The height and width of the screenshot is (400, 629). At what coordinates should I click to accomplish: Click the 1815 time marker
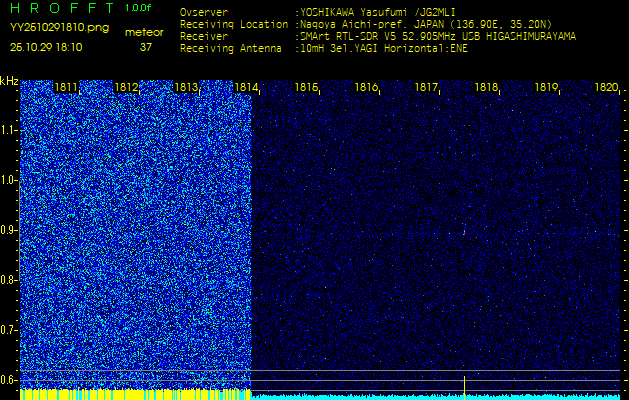(306, 87)
